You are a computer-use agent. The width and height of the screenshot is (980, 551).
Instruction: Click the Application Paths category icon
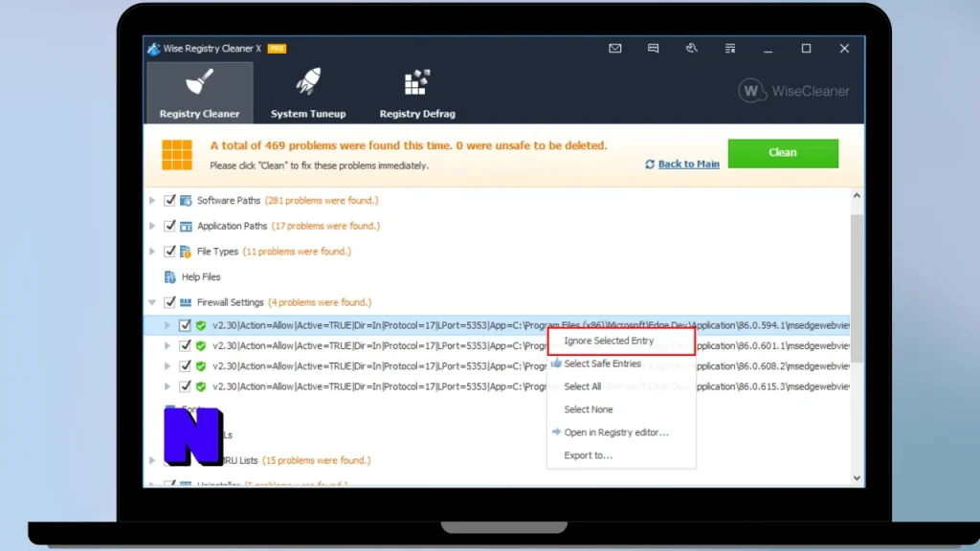[x=186, y=226]
